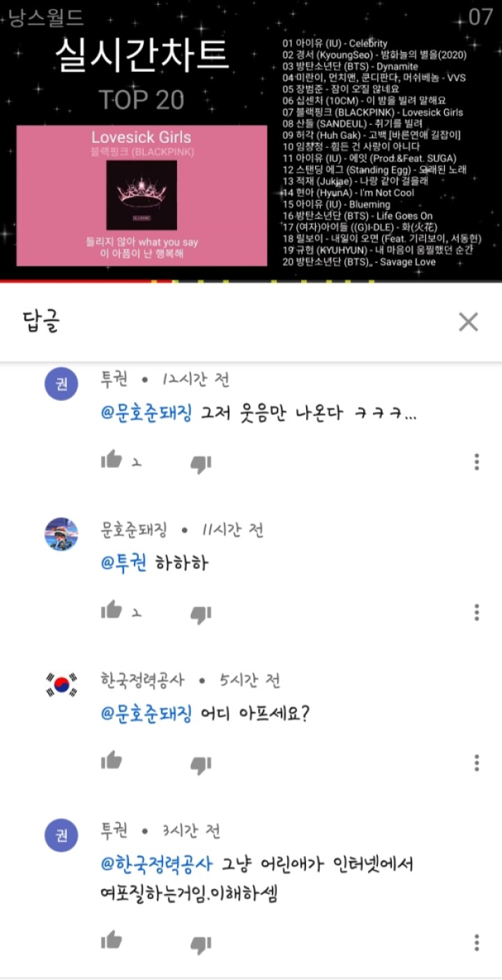502x980 pixels.
Task: Like 문호준돼징's 하하하 reply
Action: coord(112,610)
